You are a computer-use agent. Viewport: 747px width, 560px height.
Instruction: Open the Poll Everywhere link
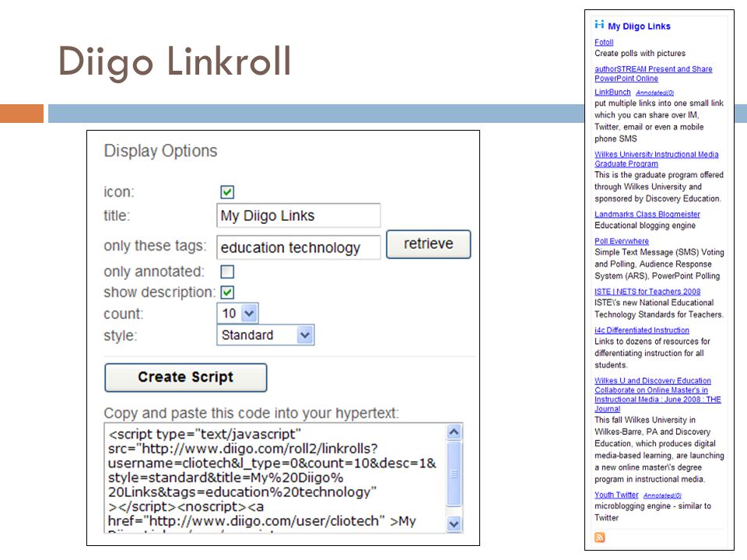[x=621, y=241]
